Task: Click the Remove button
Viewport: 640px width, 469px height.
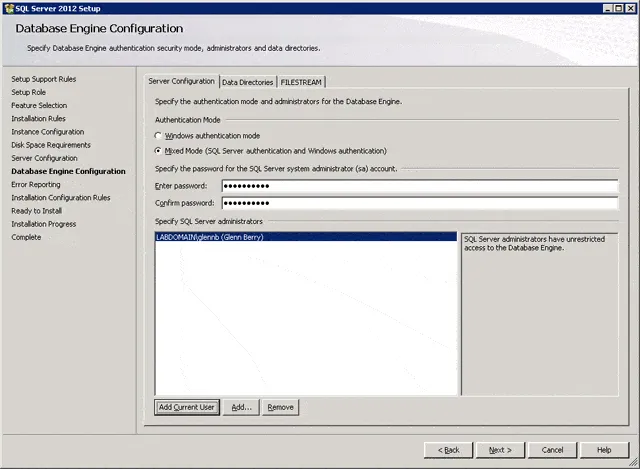Action: pyautogui.click(x=281, y=407)
